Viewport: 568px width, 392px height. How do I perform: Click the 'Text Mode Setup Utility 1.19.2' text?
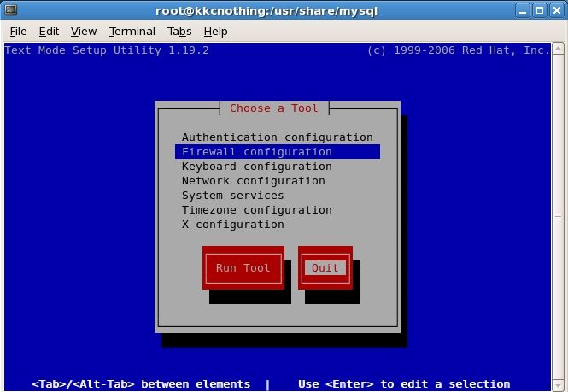107,50
